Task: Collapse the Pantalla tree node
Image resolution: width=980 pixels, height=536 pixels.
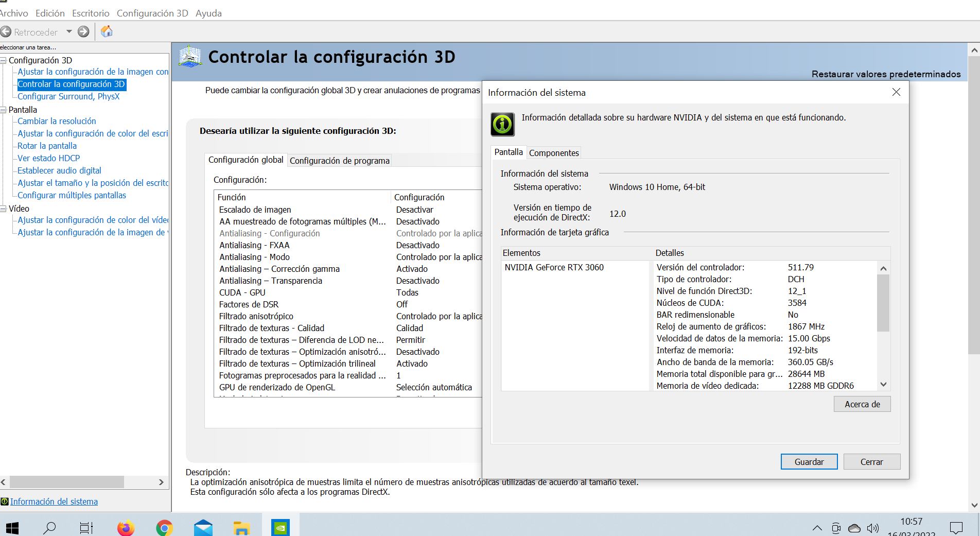Action: pyautogui.click(x=3, y=110)
